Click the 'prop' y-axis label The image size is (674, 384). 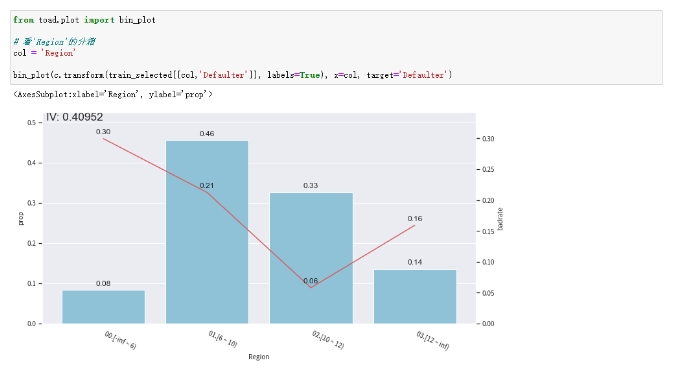[x=21, y=218]
